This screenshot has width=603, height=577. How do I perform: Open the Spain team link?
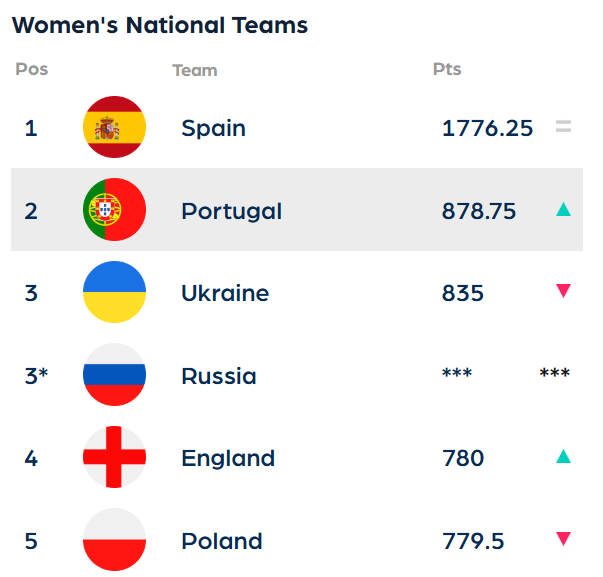[213, 129]
